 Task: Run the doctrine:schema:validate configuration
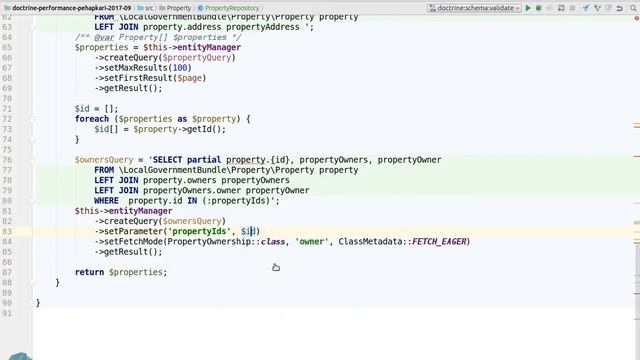(528, 8)
